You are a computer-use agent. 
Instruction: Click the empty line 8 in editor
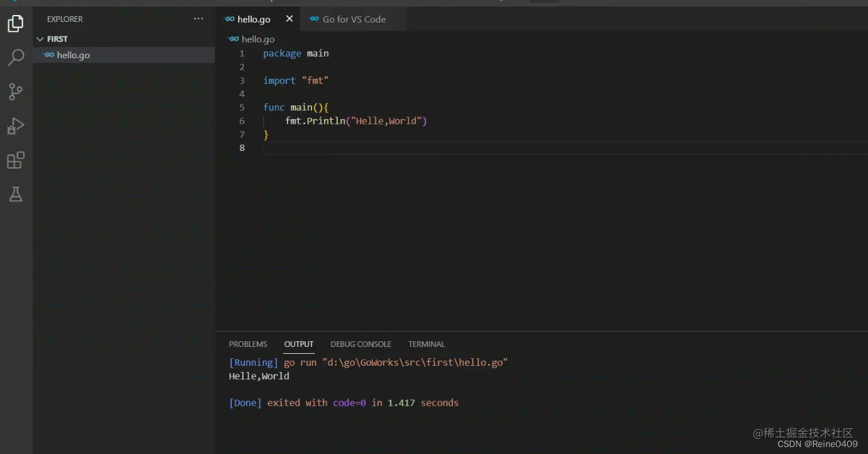564,148
